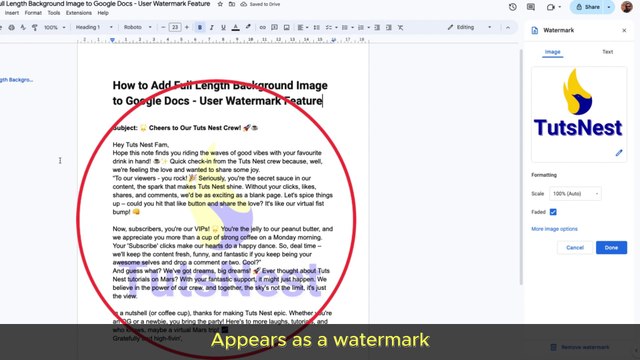This screenshot has width=640, height=360.
Task: Toggle italic formatting
Action: (x=211, y=27)
